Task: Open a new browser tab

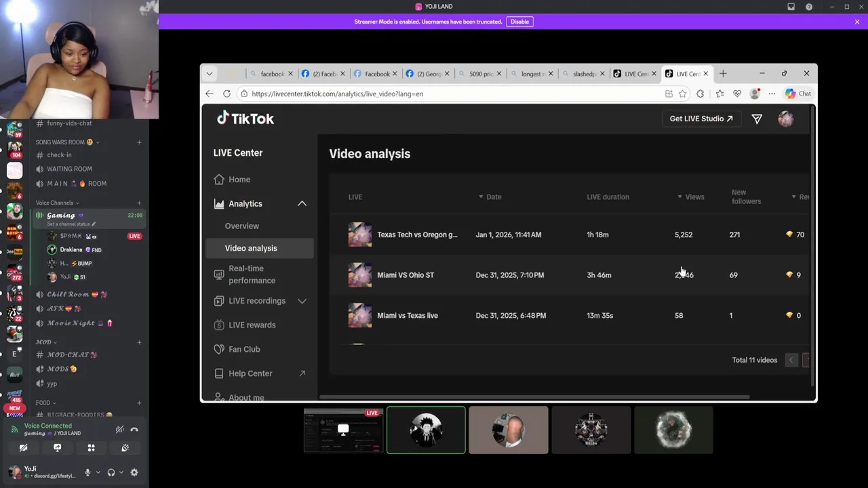Action: pyautogui.click(x=723, y=73)
